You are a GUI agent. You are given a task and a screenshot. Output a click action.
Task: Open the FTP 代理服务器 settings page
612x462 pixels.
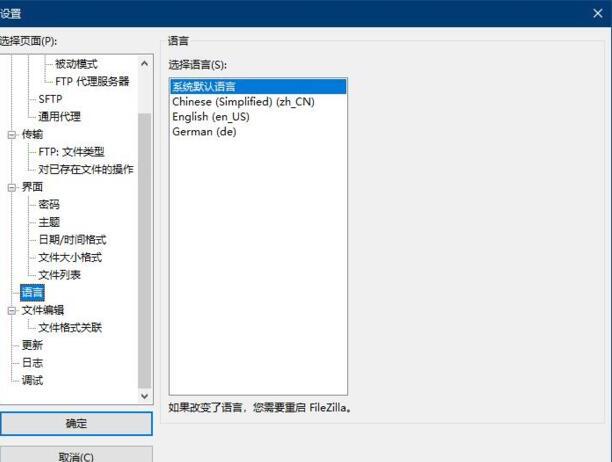tap(92, 81)
